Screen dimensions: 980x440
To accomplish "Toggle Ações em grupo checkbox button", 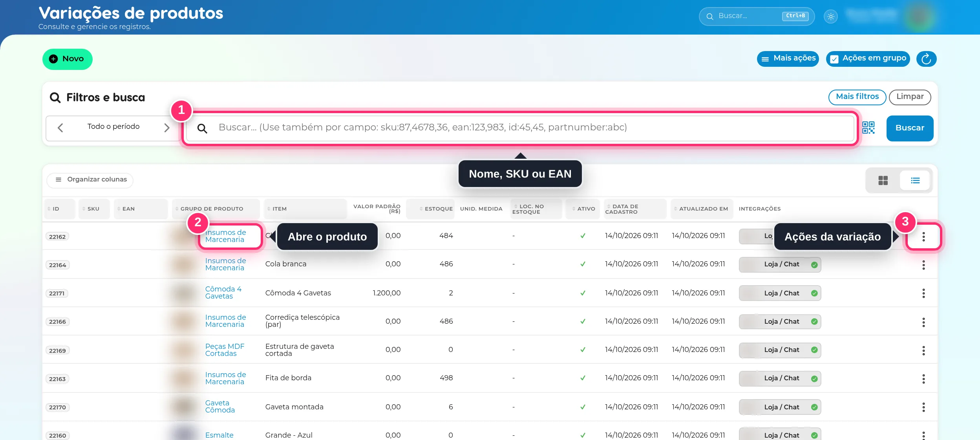I will click(868, 59).
